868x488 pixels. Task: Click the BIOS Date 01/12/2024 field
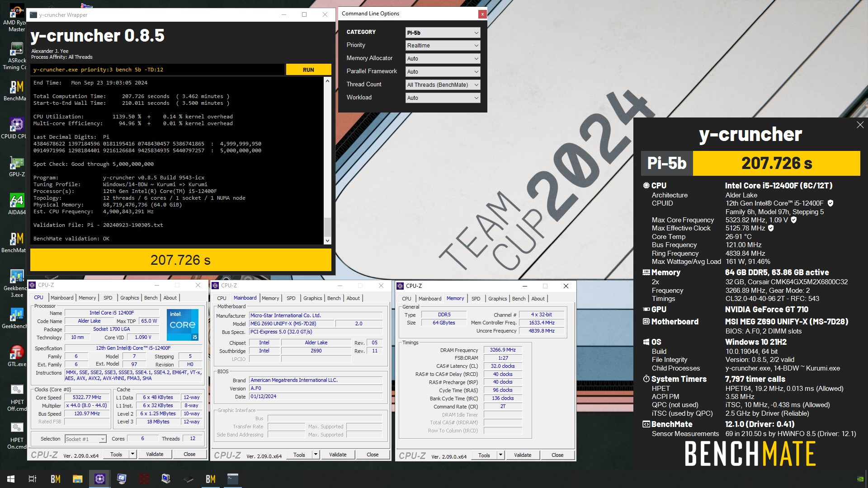[x=316, y=396]
